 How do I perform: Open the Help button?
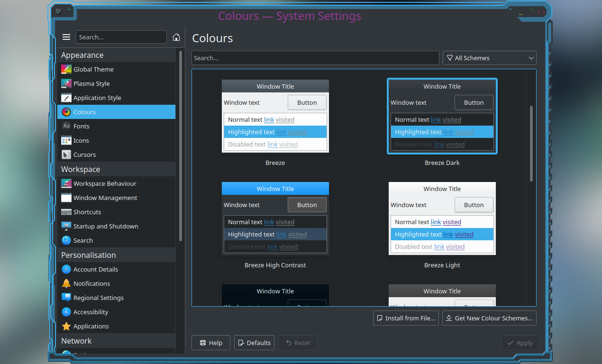coord(211,343)
